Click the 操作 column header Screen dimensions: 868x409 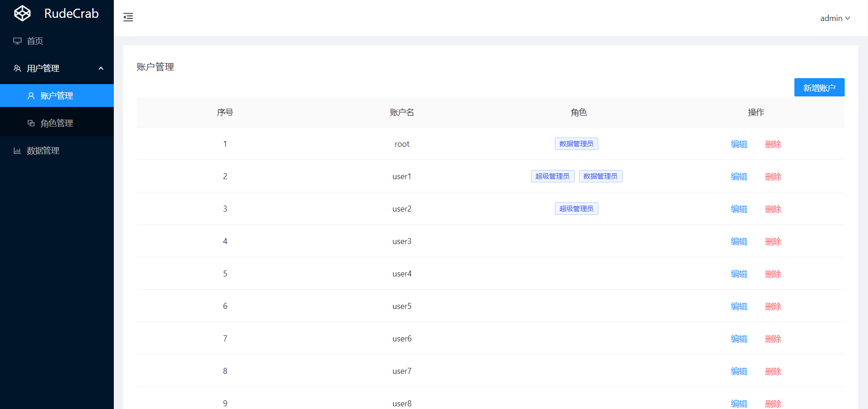coord(756,112)
